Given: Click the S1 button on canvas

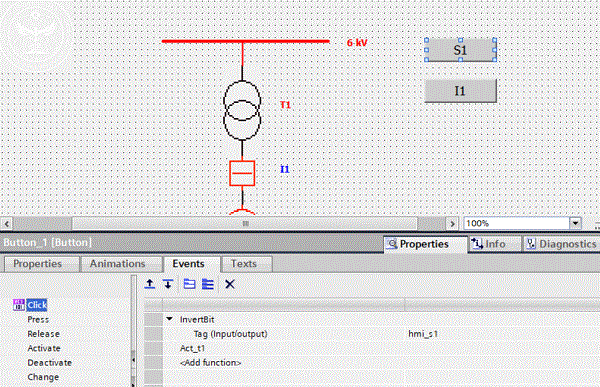Looking at the screenshot, I should pos(460,50).
